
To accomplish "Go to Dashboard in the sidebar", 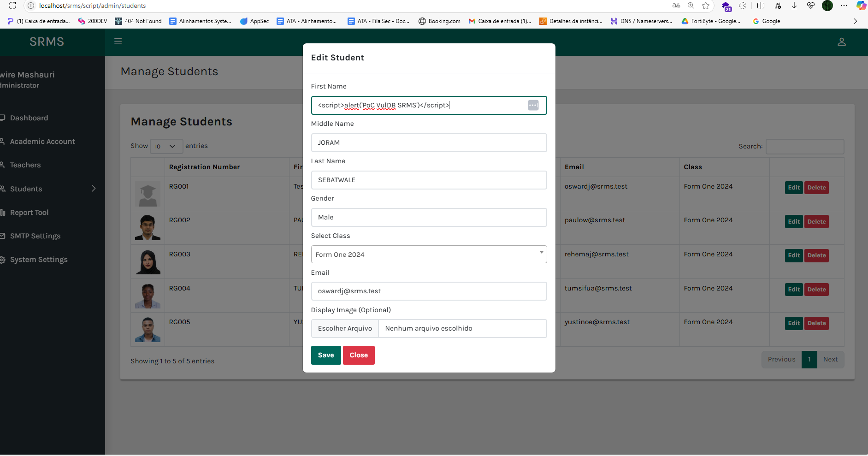I will point(29,118).
